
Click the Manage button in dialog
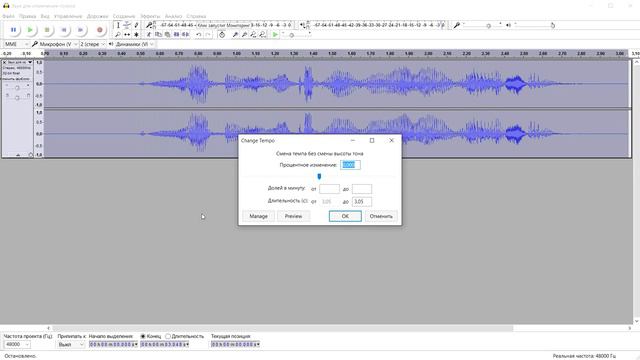point(258,216)
